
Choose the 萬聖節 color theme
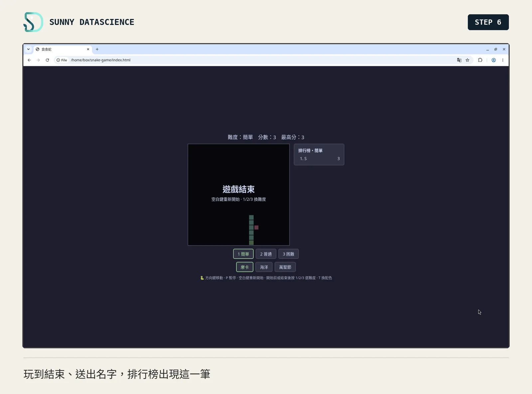[285, 267]
